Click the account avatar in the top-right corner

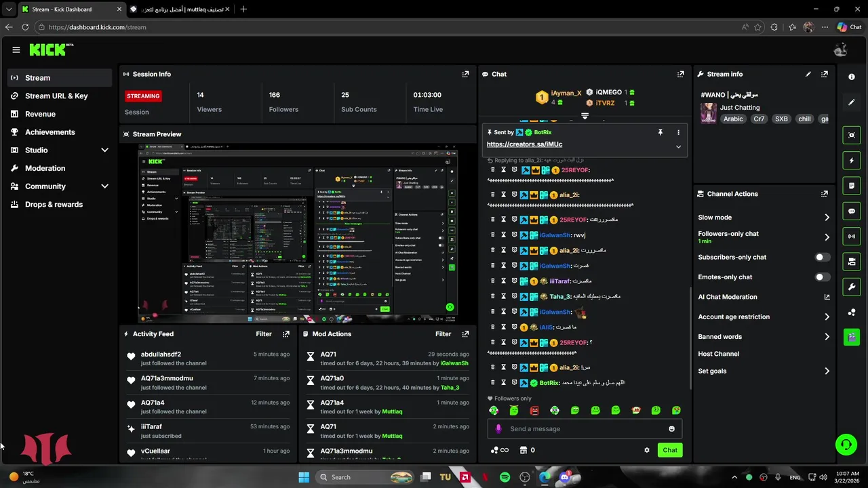[x=841, y=49]
